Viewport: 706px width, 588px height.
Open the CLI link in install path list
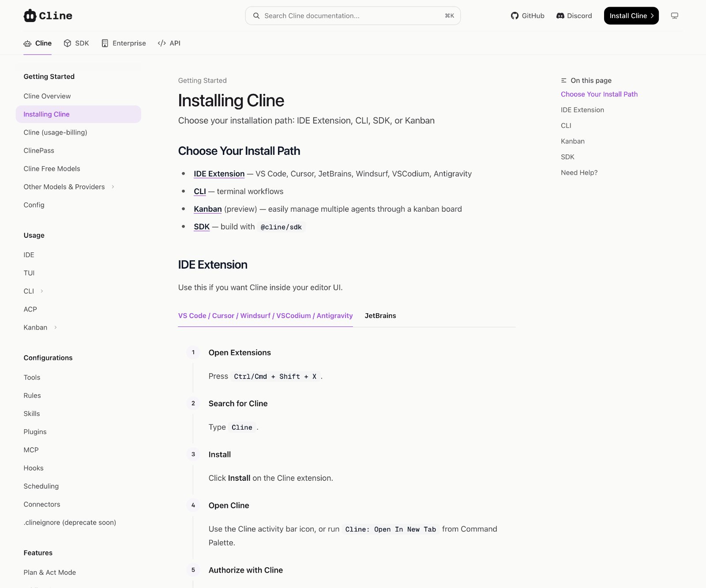(200, 191)
